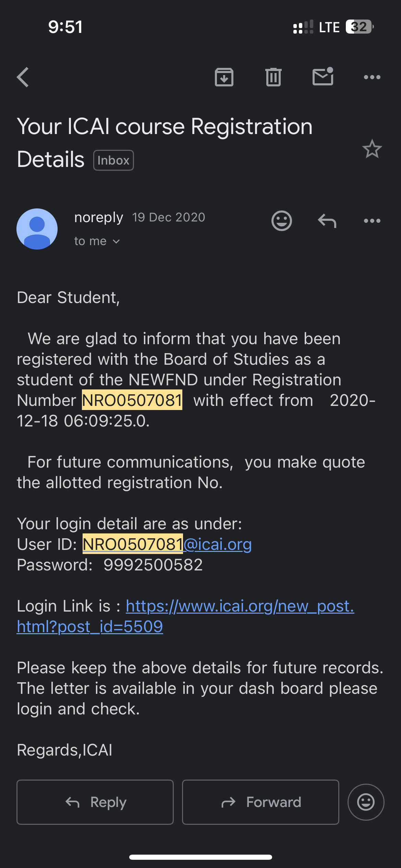Star this ICAI registration email
This screenshot has width=401, height=868.
click(372, 149)
